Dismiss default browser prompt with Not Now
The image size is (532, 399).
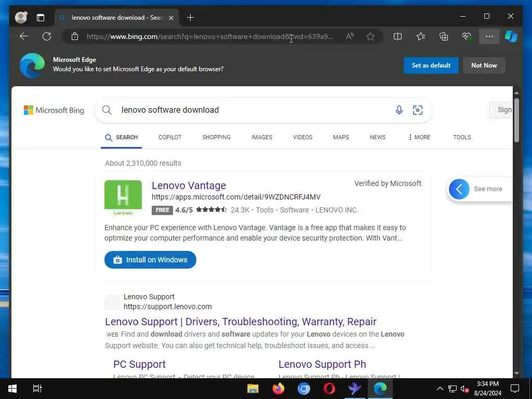pyautogui.click(x=484, y=65)
